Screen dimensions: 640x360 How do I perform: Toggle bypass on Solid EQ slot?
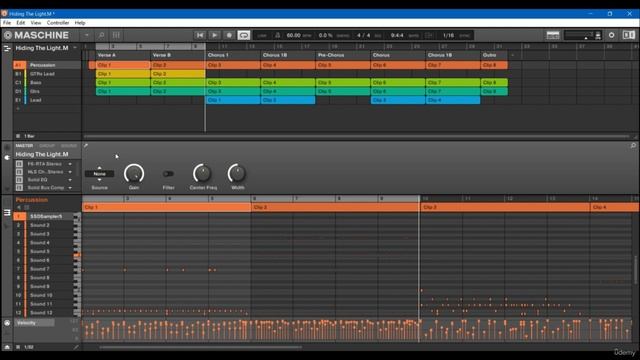[19, 180]
